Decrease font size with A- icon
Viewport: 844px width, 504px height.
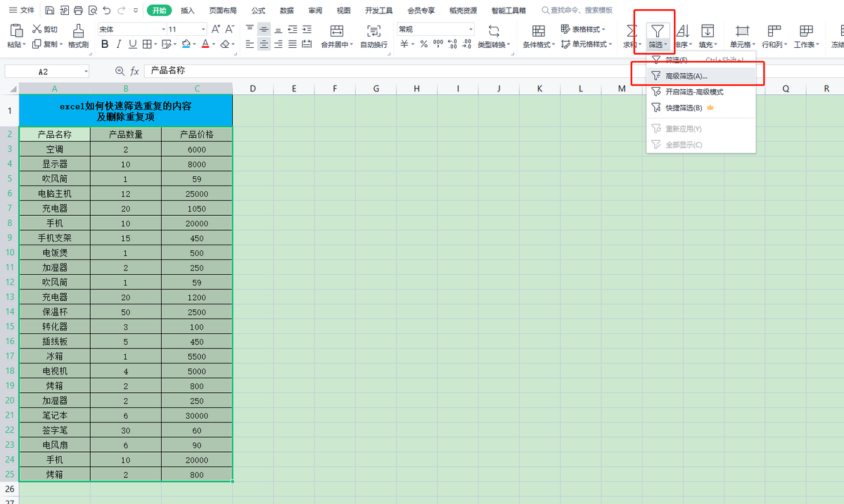tap(231, 29)
